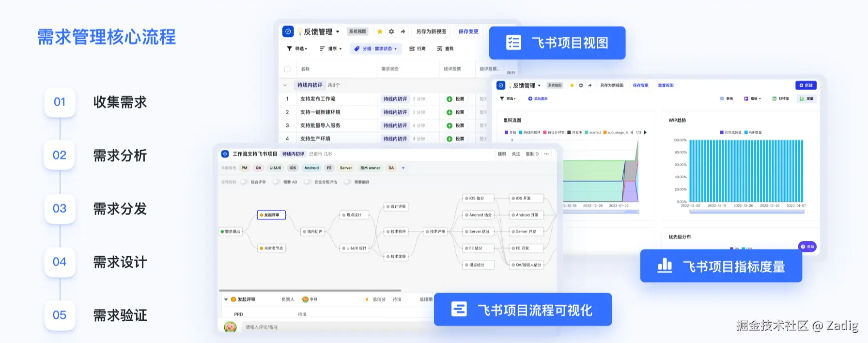Switch to the 甘特图 view tab
Screen dimensions: 868x343
pos(780,98)
